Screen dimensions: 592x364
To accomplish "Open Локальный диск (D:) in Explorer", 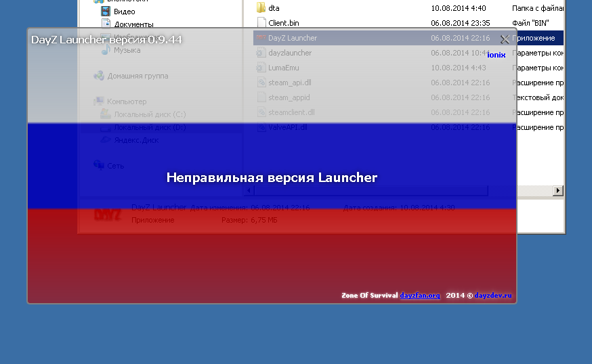I will [x=150, y=127].
